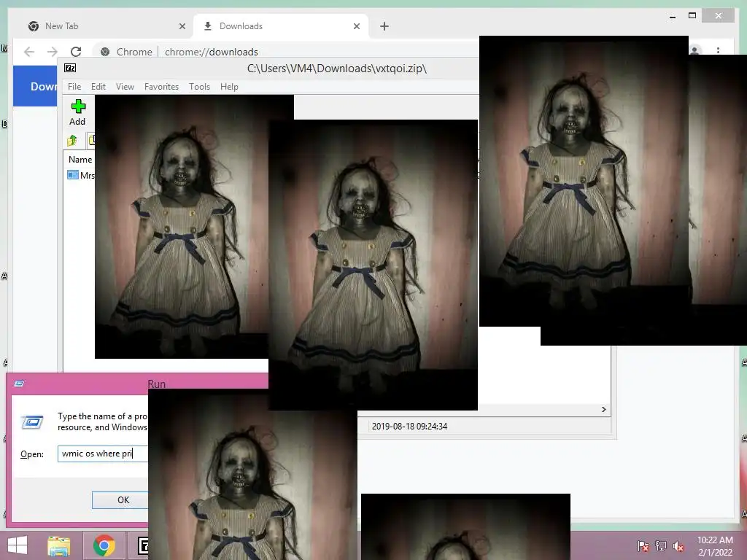The height and width of the screenshot is (560, 747).
Task: Open the 7-Zip Help menu
Action: pos(229,87)
